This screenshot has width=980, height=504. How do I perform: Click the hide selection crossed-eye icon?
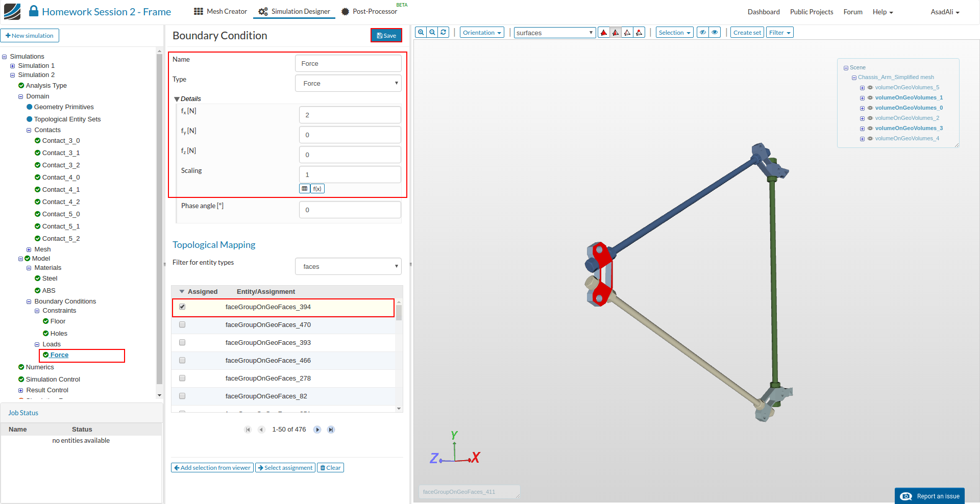click(x=703, y=33)
